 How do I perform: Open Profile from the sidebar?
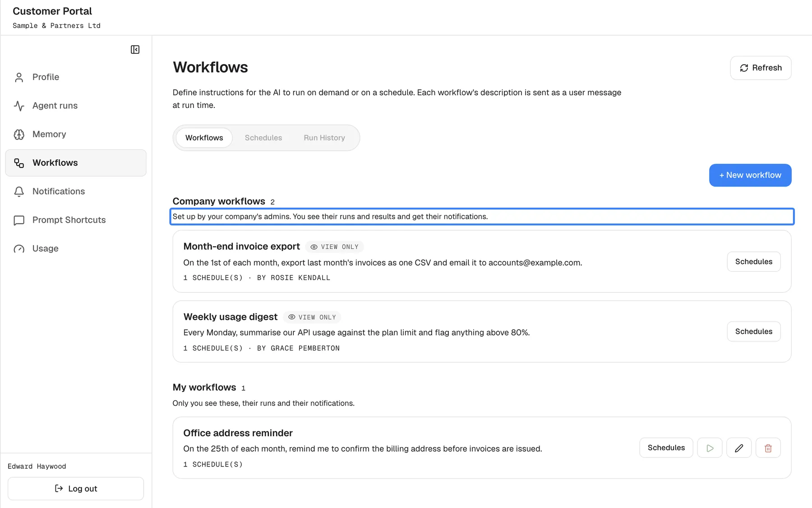[76, 77]
